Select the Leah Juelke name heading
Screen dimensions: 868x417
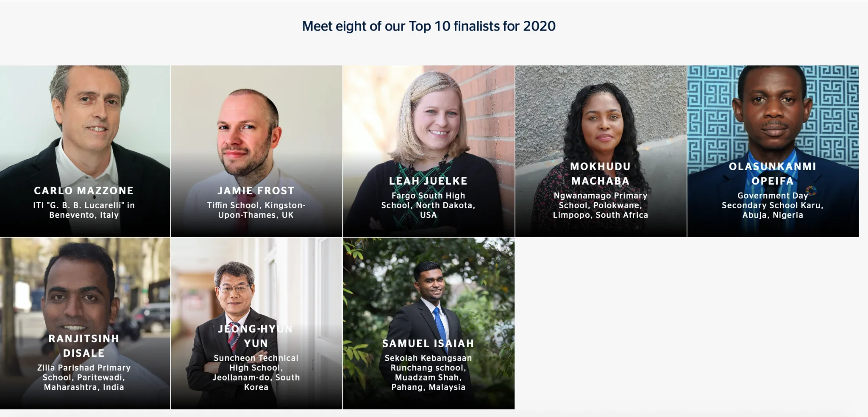pos(428,181)
